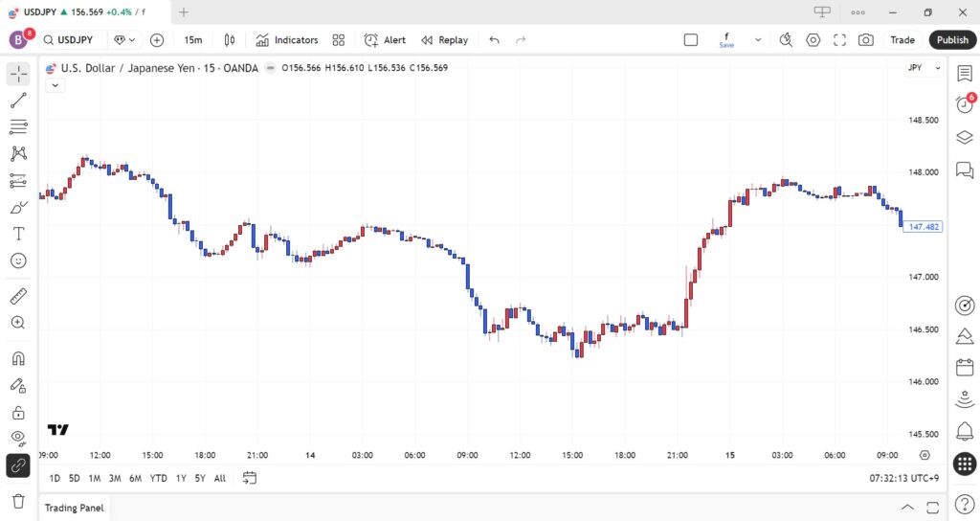Toggle magnet mode on
The image size is (980, 521).
(x=18, y=359)
